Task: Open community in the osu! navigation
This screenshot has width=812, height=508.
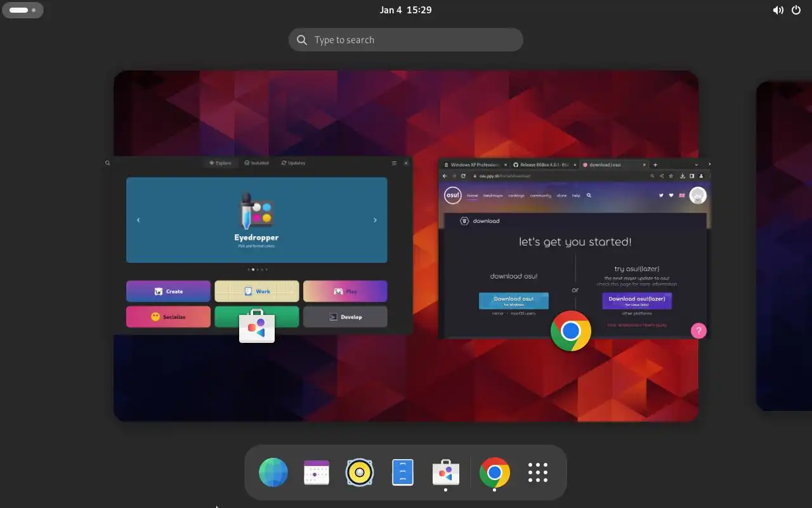Action: pos(540,196)
